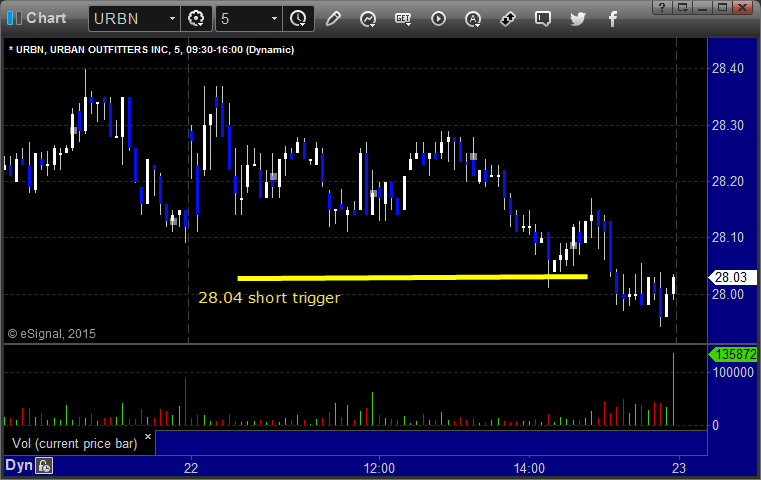
Task: Open the time template clock icon
Action: (x=298, y=19)
